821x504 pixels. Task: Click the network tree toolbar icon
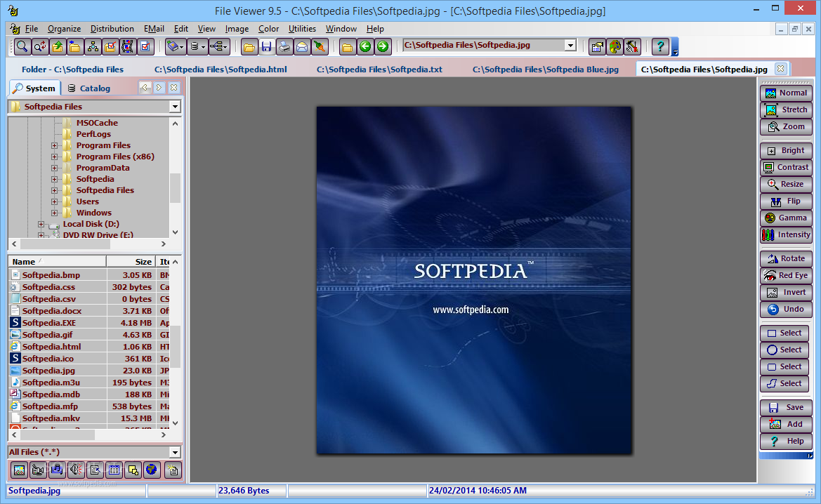(x=93, y=46)
